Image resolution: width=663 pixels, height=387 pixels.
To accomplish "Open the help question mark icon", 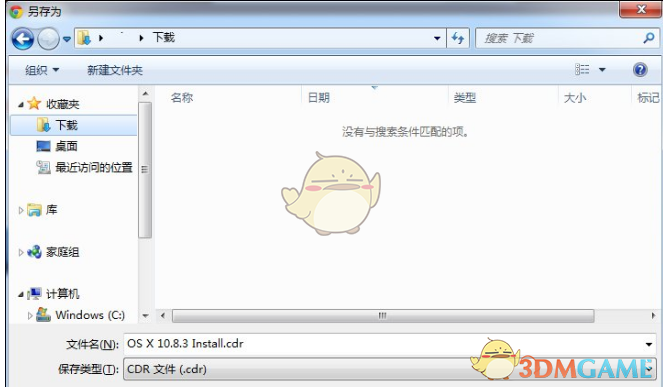I will click(640, 69).
